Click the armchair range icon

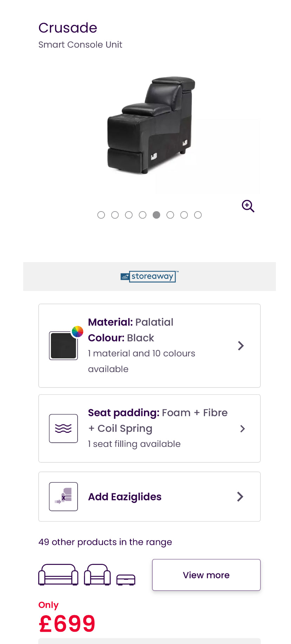(x=97, y=574)
